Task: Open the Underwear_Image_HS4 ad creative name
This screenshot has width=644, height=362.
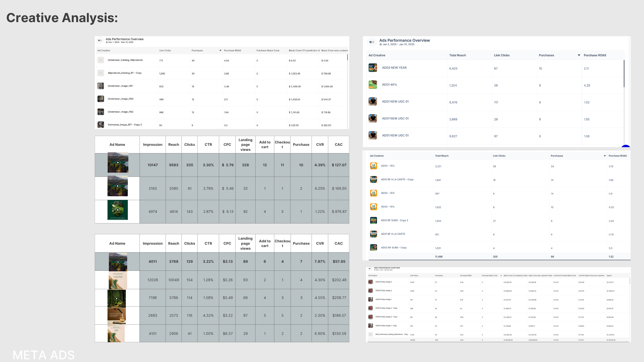Action: [x=120, y=99]
